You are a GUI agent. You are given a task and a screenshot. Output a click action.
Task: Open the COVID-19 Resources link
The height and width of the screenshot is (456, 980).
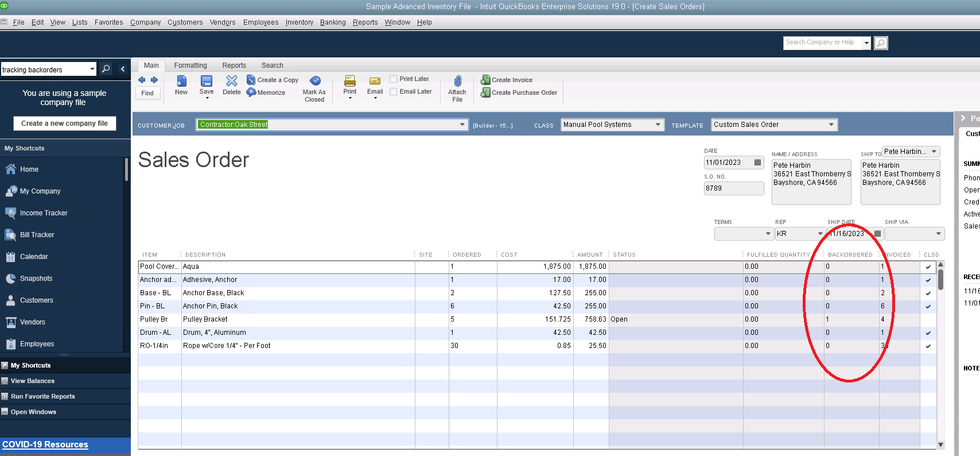[x=45, y=445]
